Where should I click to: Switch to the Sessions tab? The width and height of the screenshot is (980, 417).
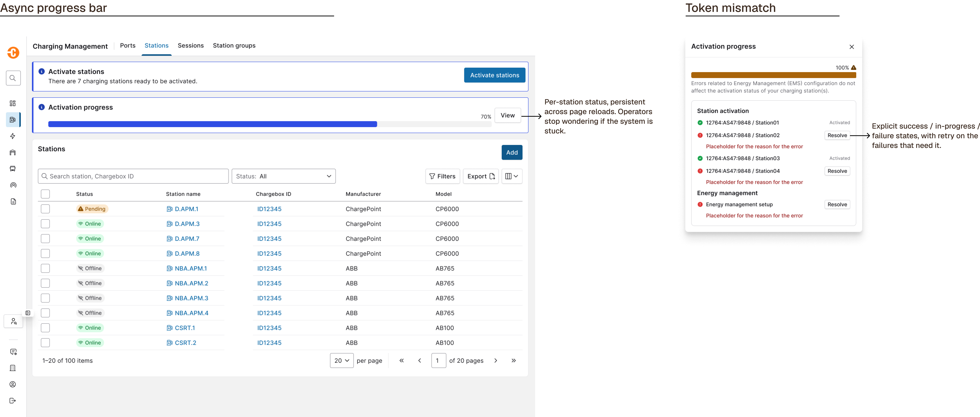191,46
